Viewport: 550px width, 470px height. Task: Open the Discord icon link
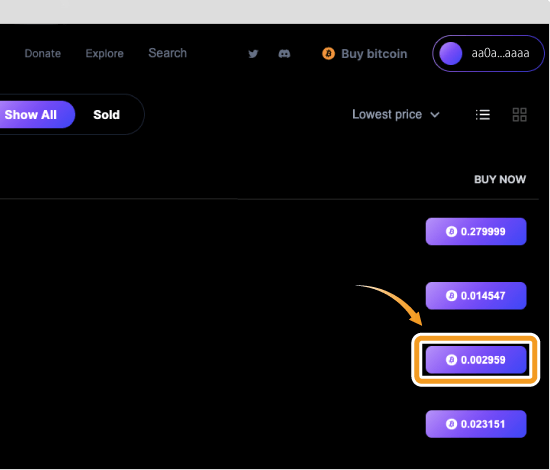284,54
